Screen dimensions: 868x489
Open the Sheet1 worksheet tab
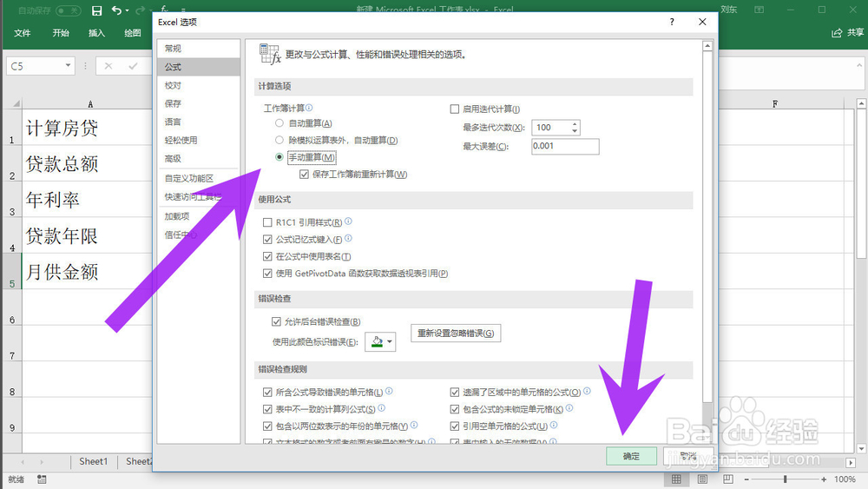[94, 461]
